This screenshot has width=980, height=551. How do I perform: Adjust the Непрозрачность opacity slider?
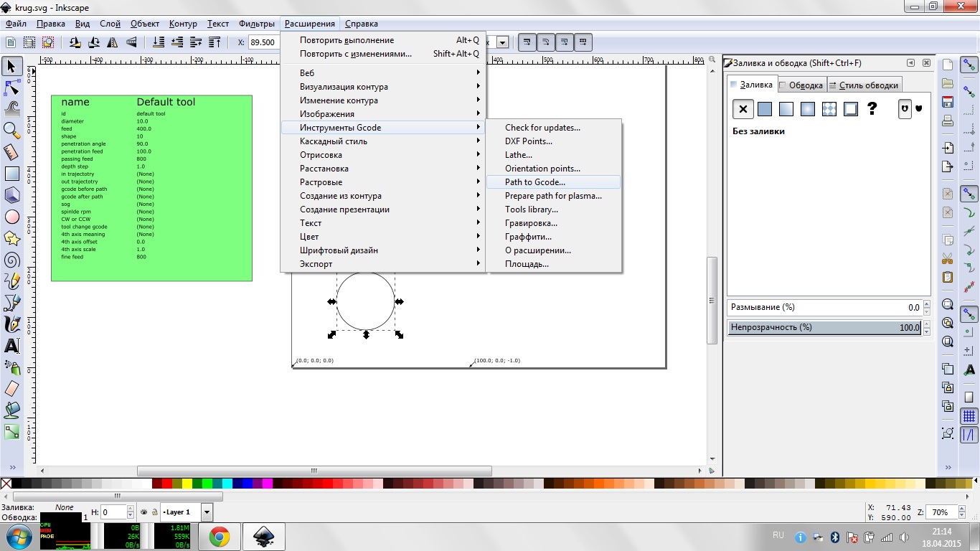[825, 327]
